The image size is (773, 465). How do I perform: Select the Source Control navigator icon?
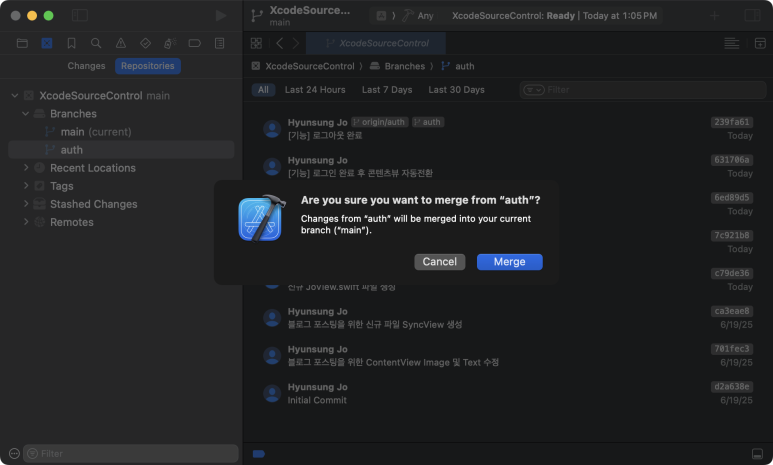pos(47,43)
